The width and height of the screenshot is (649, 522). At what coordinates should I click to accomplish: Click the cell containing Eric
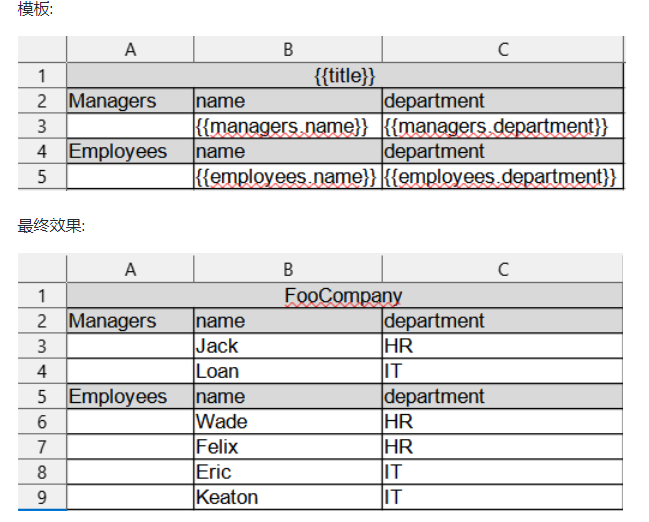[x=287, y=472]
